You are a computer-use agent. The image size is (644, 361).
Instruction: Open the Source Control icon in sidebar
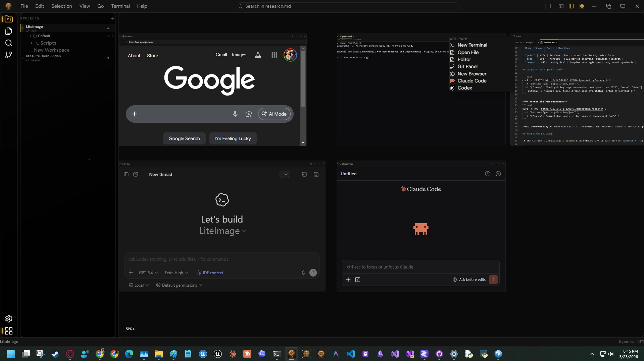(x=9, y=55)
